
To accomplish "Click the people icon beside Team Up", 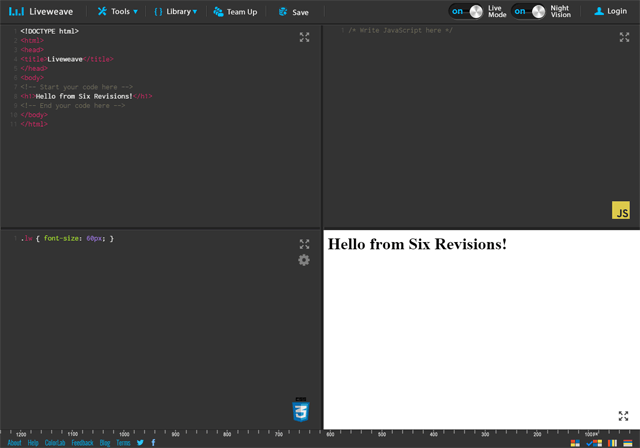I will [x=218, y=12].
